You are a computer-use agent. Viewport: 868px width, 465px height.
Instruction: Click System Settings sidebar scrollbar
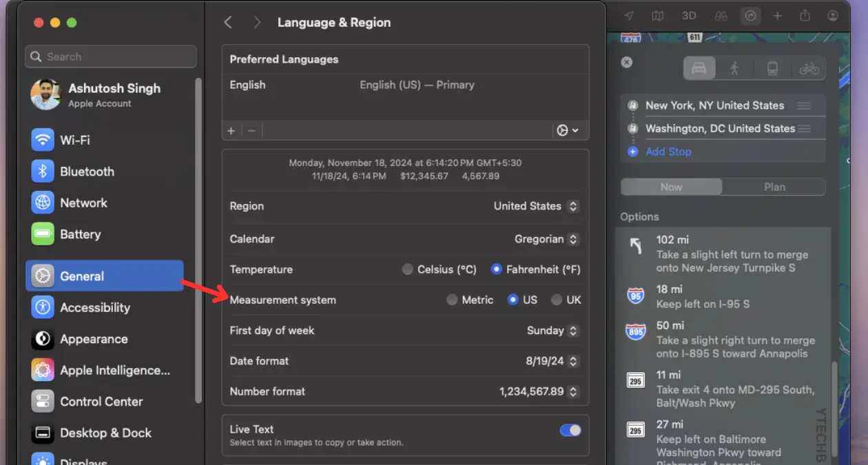tap(198, 241)
